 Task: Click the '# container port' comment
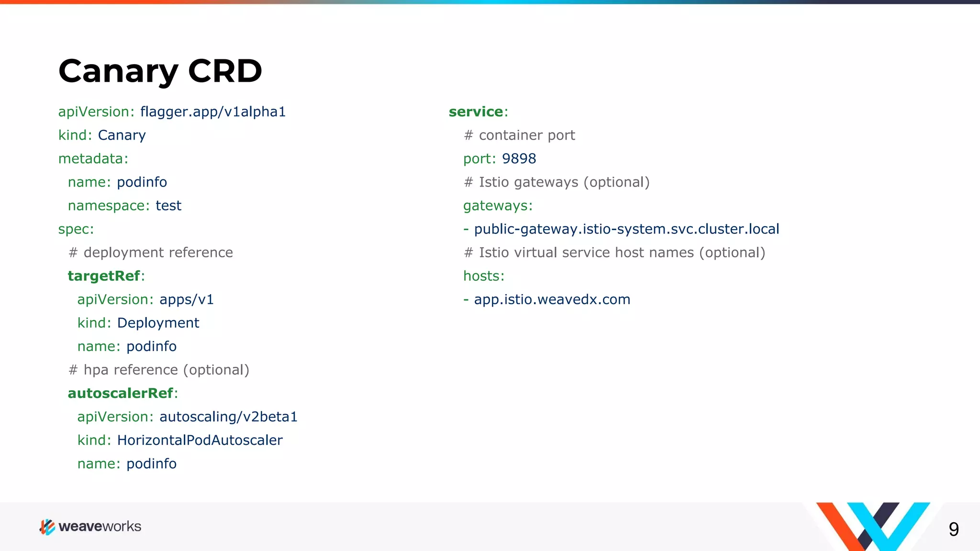tap(520, 135)
